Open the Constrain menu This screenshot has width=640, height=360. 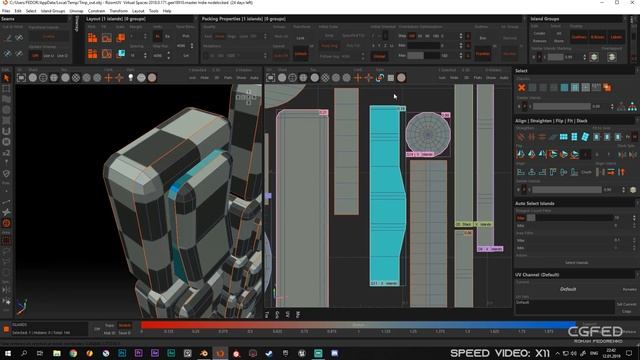[96, 11]
